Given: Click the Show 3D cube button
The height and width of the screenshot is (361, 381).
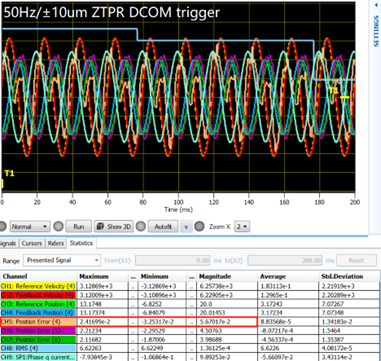Looking at the screenshot, I should 114,227.
